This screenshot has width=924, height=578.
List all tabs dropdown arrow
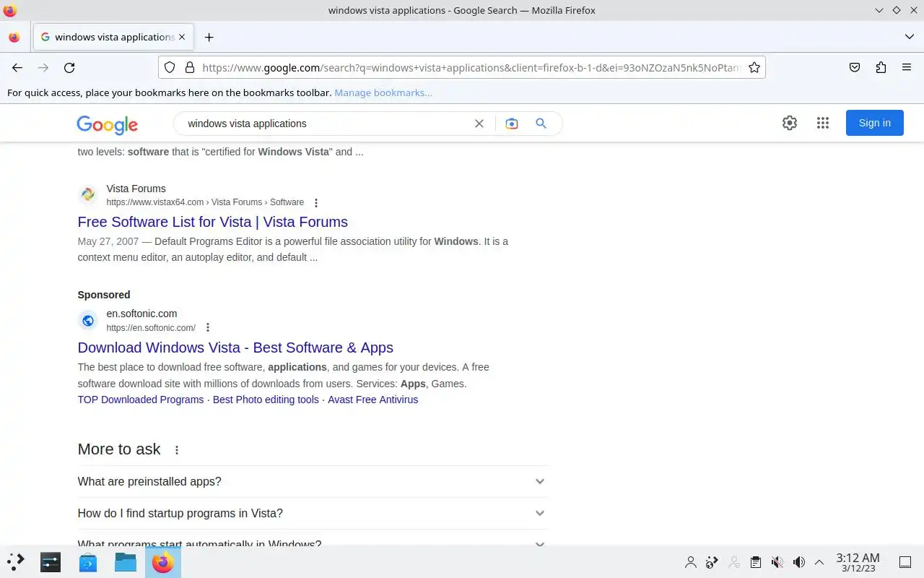909,37
